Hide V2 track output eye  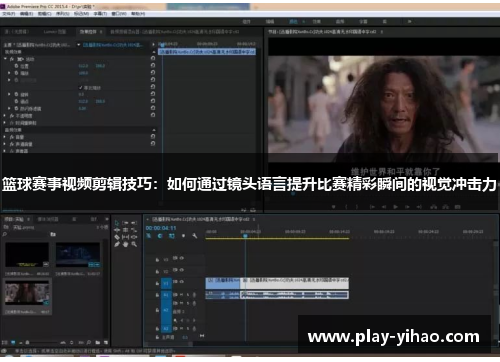click(182, 270)
